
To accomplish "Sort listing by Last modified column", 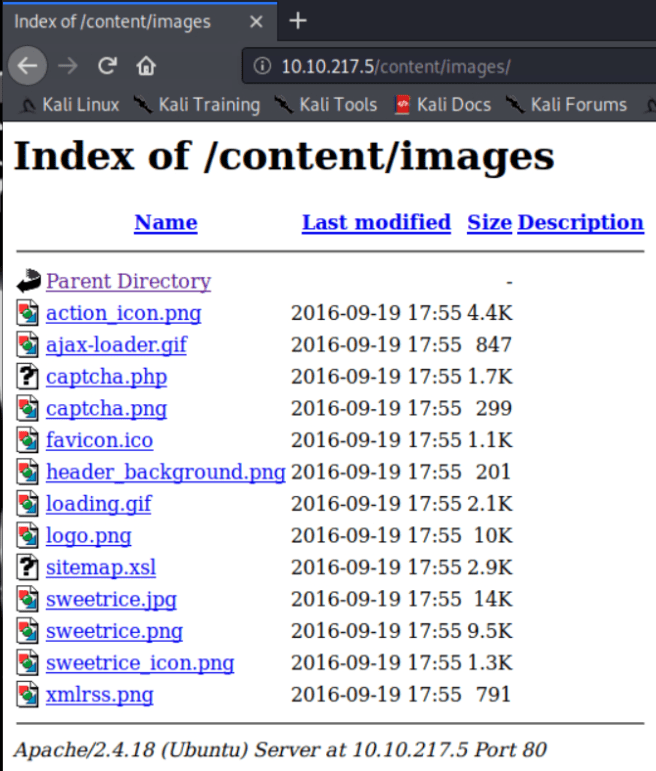I will click(x=376, y=223).
